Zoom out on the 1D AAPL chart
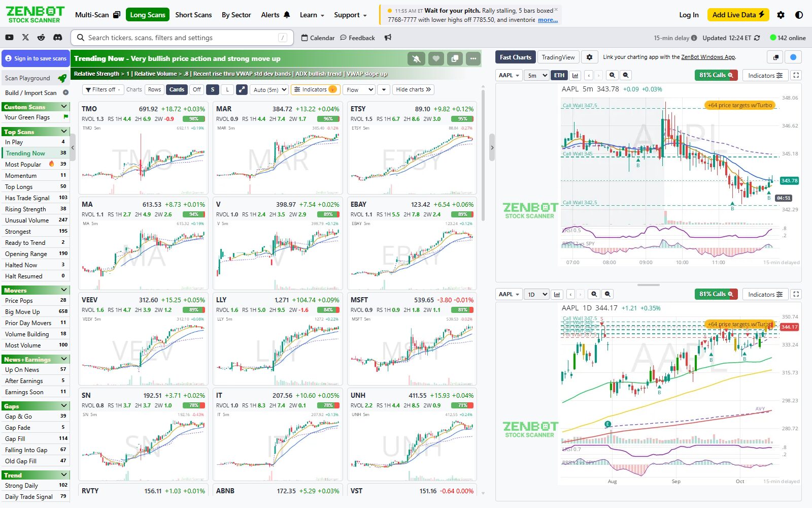Image resolution: width=812 pixels, height=508 pixels. click(607, 294)
